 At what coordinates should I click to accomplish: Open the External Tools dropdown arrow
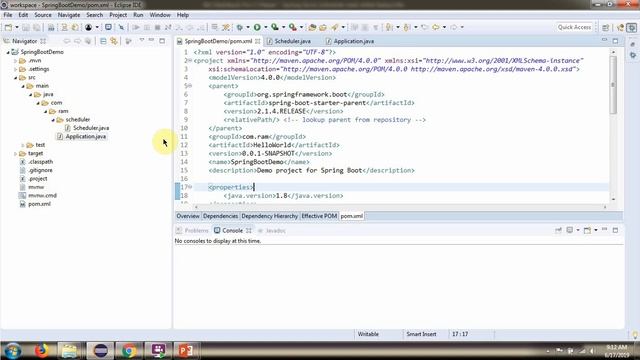[301, 27]
